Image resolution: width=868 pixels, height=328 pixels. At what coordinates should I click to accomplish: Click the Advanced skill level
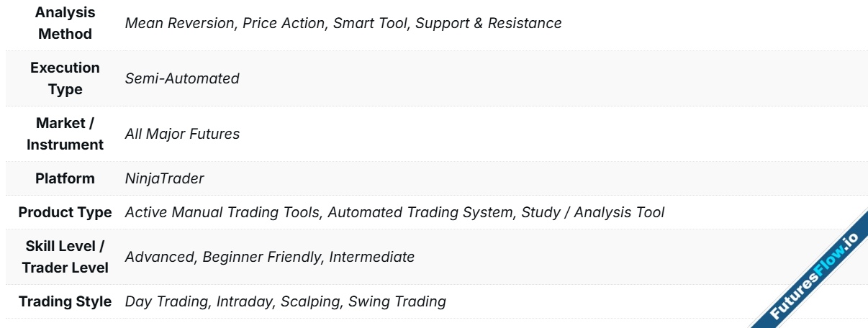click(x=159, y=257)
